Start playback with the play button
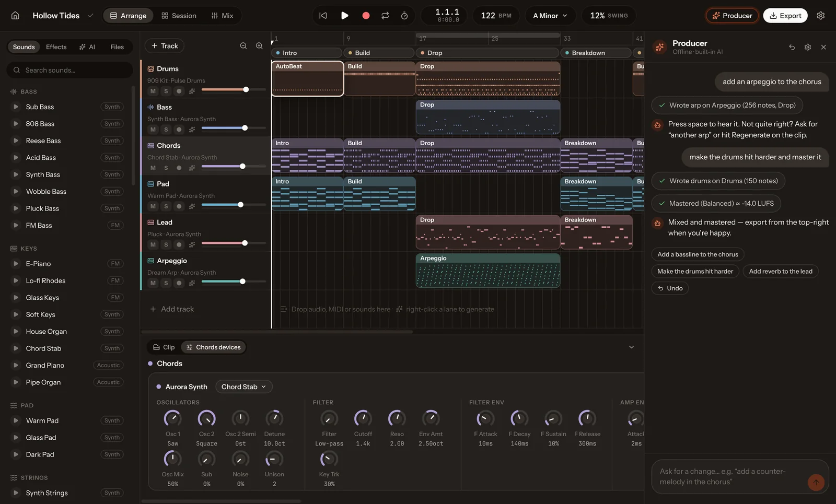Viewport: 836px width, 504px height. [344, 16]
